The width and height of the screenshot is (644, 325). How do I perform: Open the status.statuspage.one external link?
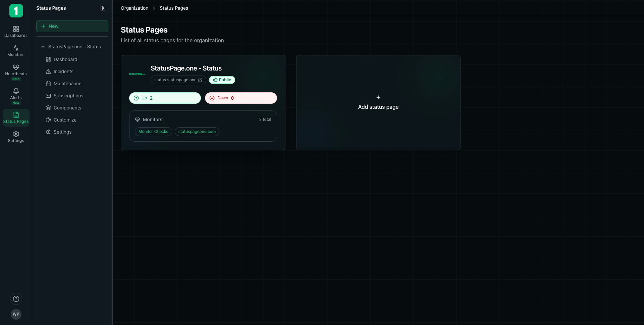(178, 80)
